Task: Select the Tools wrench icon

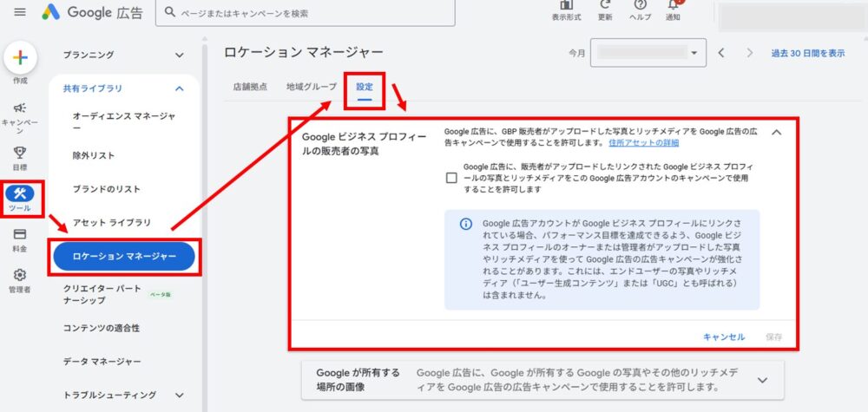Action: point(19,193)
